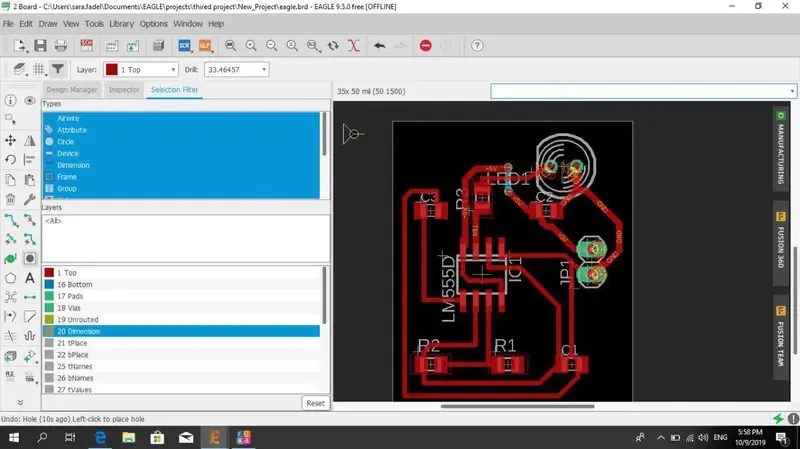Click the red layer color swatch

click(111, 70)
